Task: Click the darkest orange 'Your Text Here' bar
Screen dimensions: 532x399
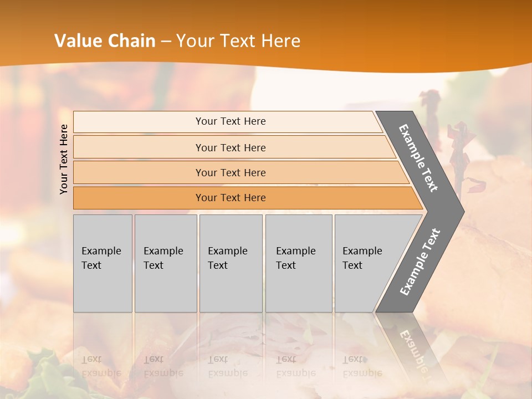Action: (x=231, y=198)
